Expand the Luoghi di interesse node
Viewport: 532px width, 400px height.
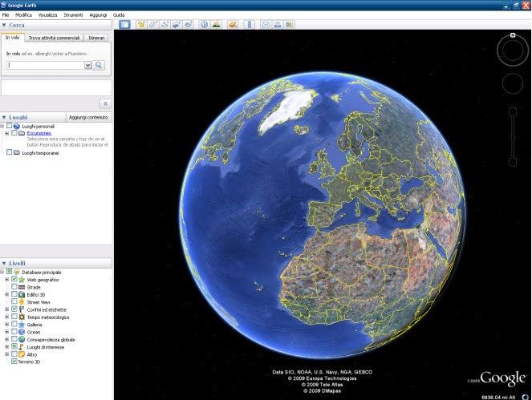click(x=6, y=347)
